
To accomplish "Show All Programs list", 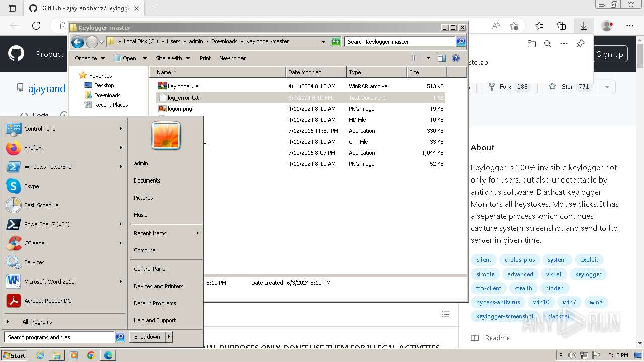I will [37, 322].
